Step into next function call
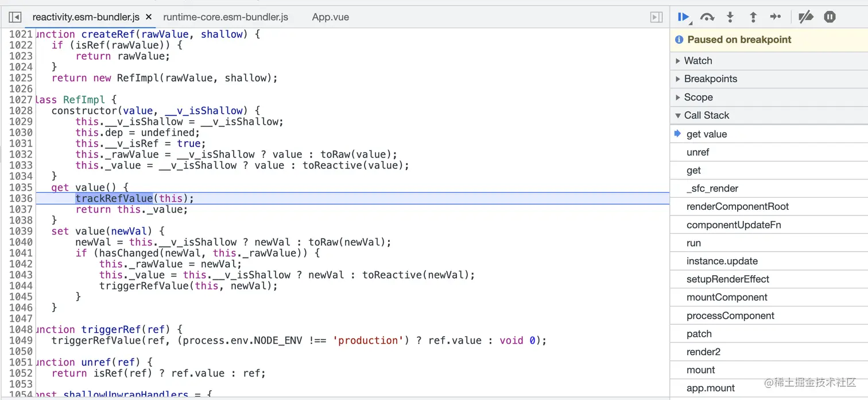The image size is (868, 400). coord(730,17)
